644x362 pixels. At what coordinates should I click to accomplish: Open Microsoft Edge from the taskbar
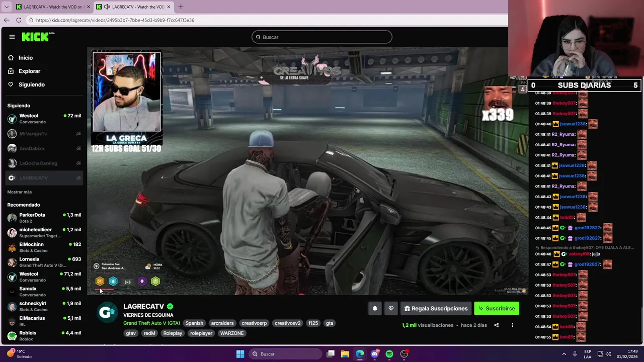(x=360, y=354)
